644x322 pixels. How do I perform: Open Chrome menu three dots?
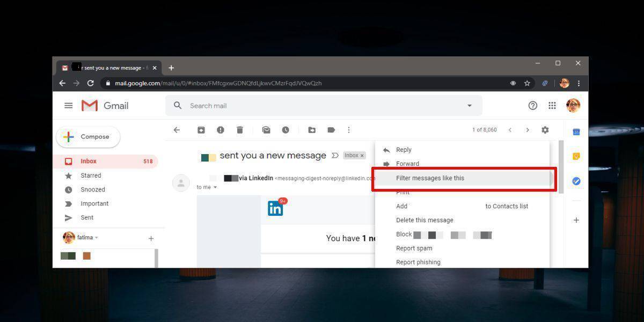point(579,83)
